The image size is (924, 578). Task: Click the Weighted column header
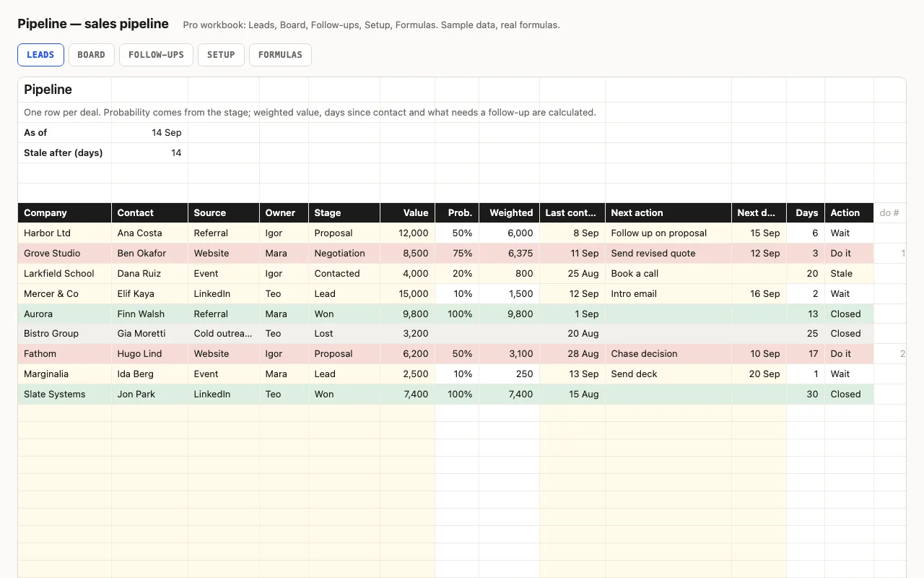point(509,213)
